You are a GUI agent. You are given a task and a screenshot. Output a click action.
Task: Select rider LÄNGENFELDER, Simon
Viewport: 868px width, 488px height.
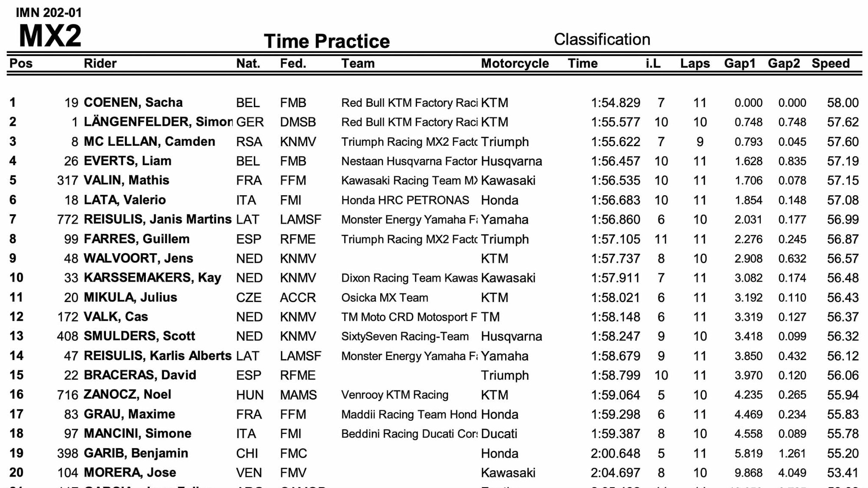[158, 122]
